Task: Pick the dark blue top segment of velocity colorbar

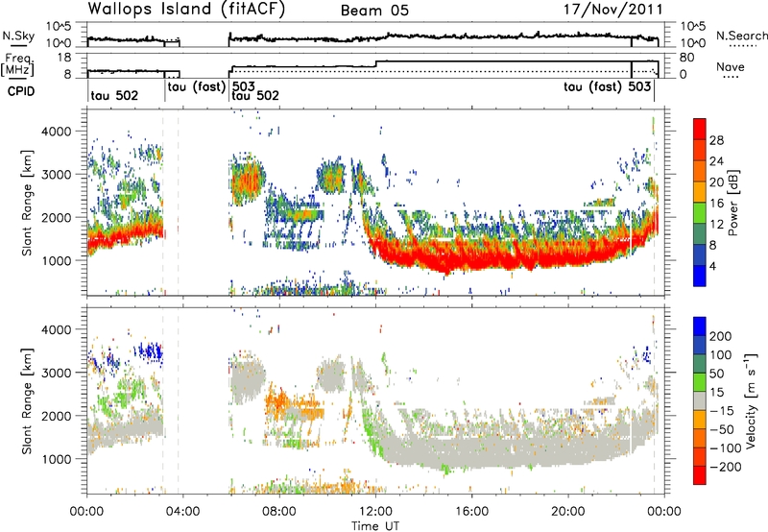Action: 700,326
